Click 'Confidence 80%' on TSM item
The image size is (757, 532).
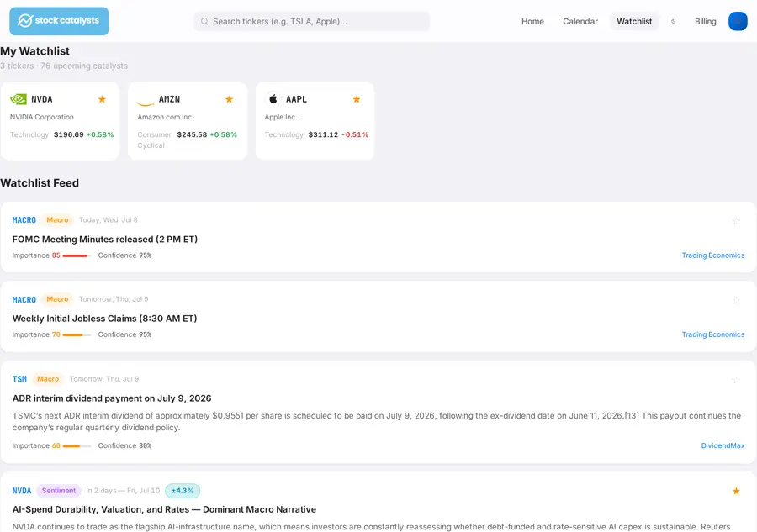pos(124,445)
